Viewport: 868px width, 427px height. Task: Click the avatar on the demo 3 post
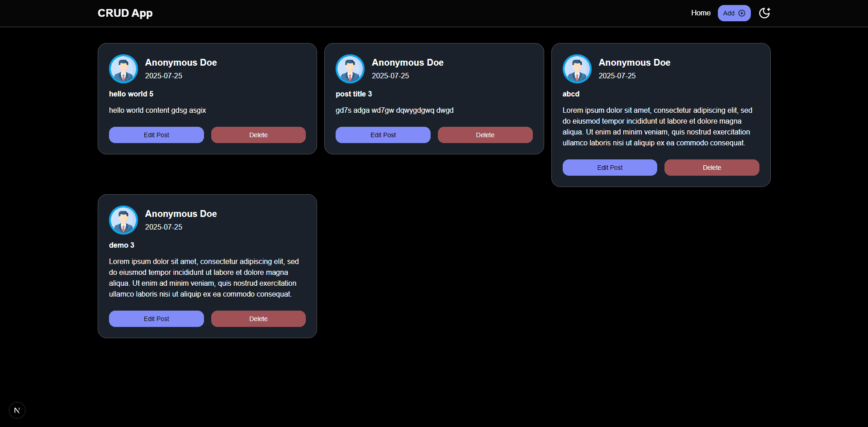[123, 220]
